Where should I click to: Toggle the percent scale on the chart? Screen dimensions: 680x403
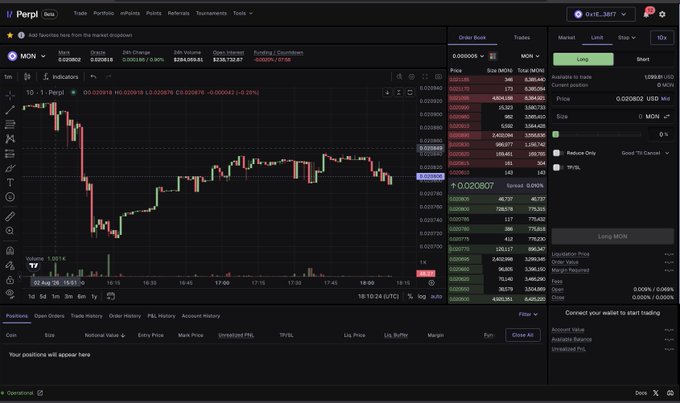pos(410,296)
